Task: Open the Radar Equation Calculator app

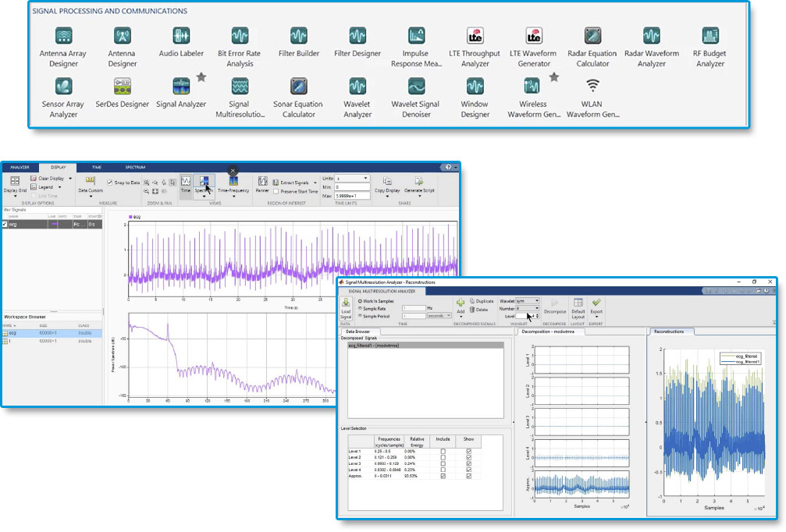Action: 592,35
